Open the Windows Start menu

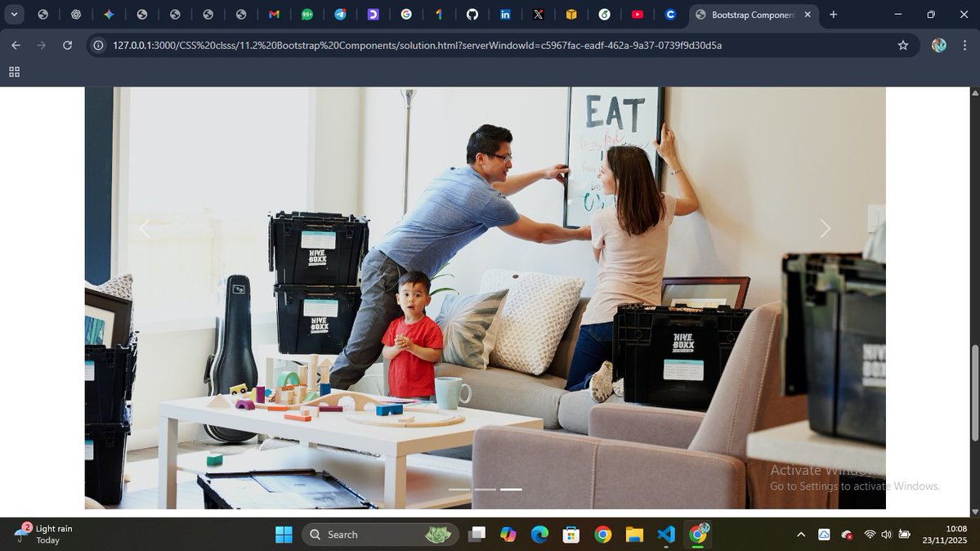click(x=284, y=534)
